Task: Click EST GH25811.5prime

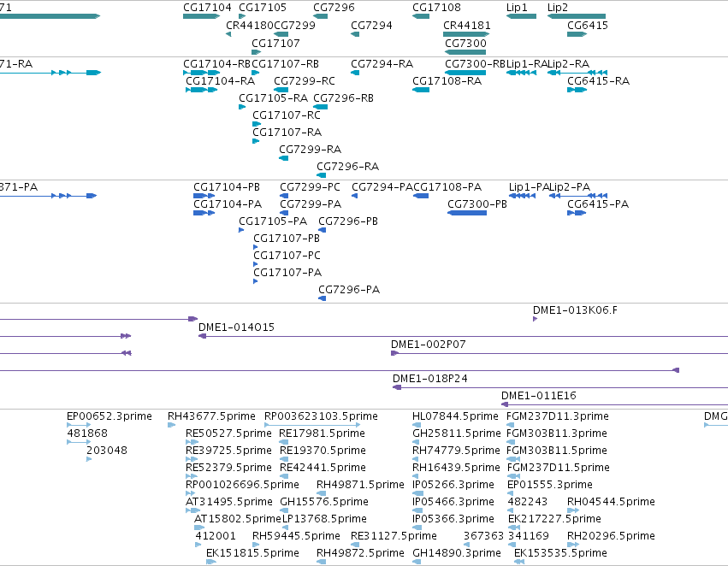Action: (416, 442)
